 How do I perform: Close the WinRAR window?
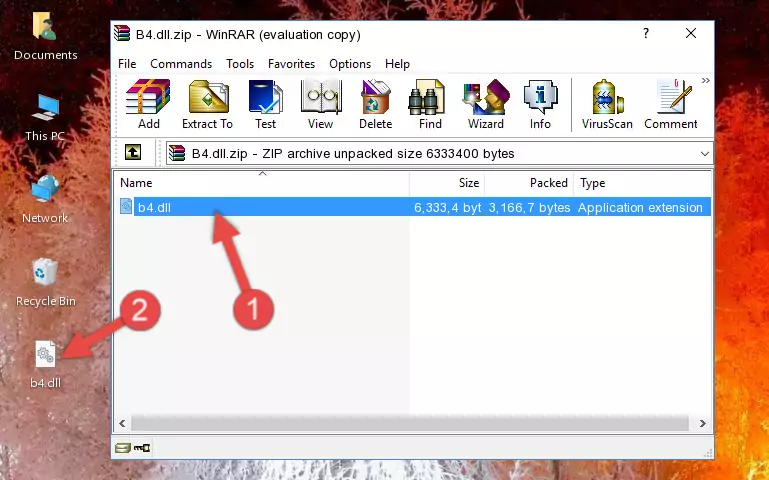pyautogui.click(x=691, y=33)
